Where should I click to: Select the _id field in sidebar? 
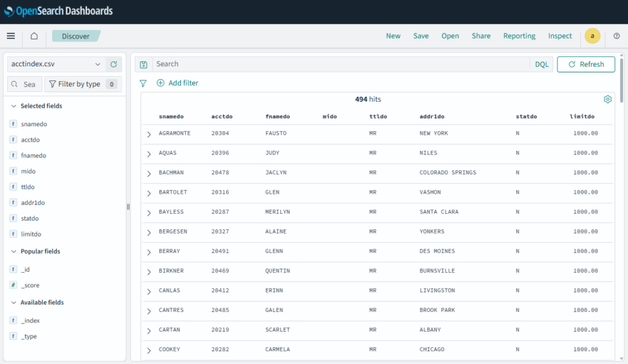click(x=25, y=270)
